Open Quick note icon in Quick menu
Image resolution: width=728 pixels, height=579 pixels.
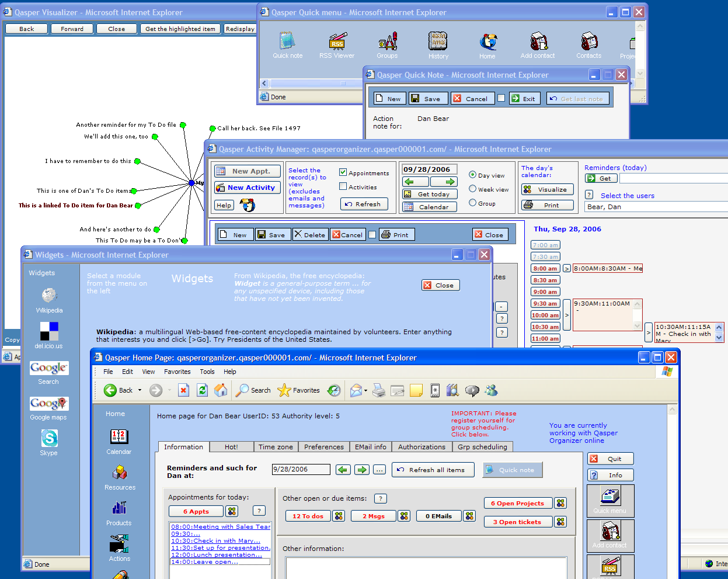tap(287, 41)
